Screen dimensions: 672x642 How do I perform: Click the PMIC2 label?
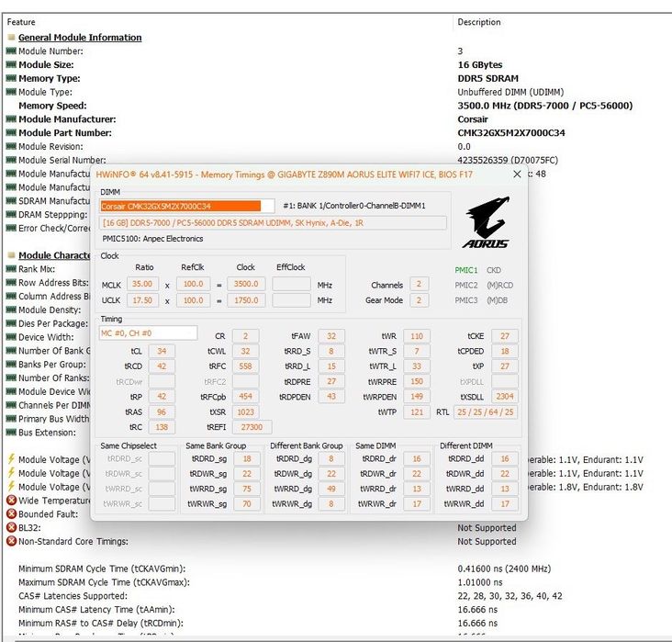(x=465, y=286)
